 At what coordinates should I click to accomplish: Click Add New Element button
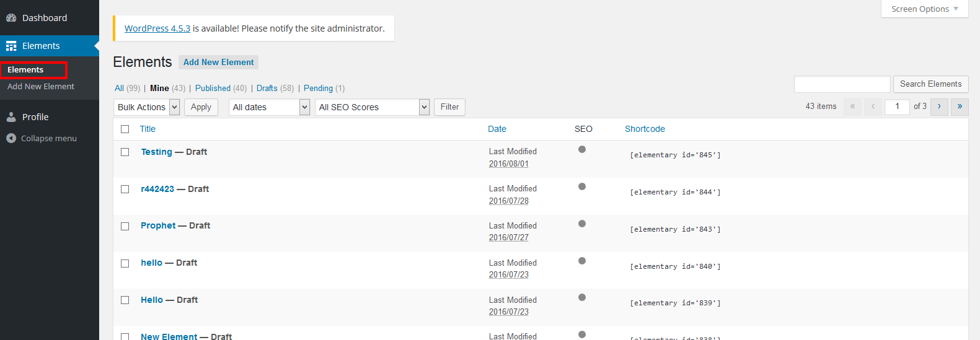(219, 62)
